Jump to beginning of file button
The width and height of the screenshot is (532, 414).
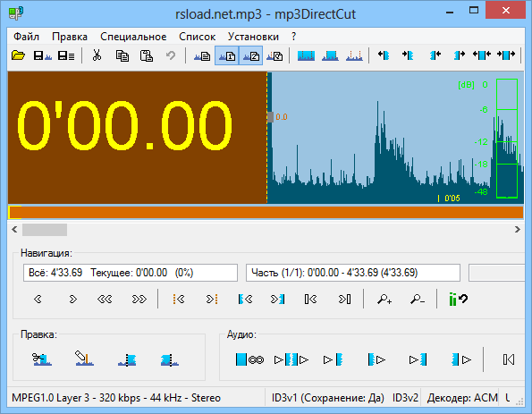coord(310,299)
